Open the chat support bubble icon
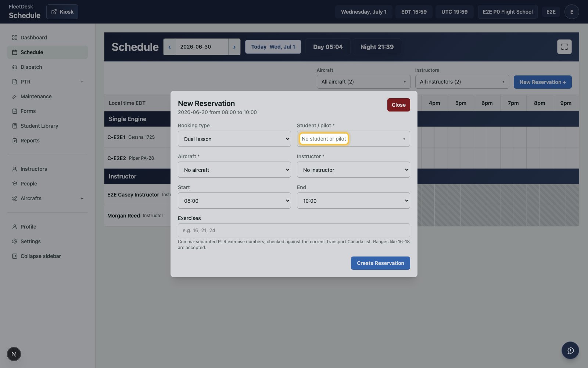Image resolution: width=588 pixels, height=368 pixels. tap(570, 350)
